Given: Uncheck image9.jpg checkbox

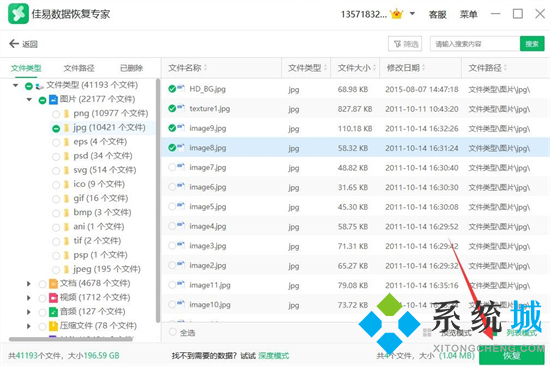Looking at the screenshot, I should click(172, 128).
